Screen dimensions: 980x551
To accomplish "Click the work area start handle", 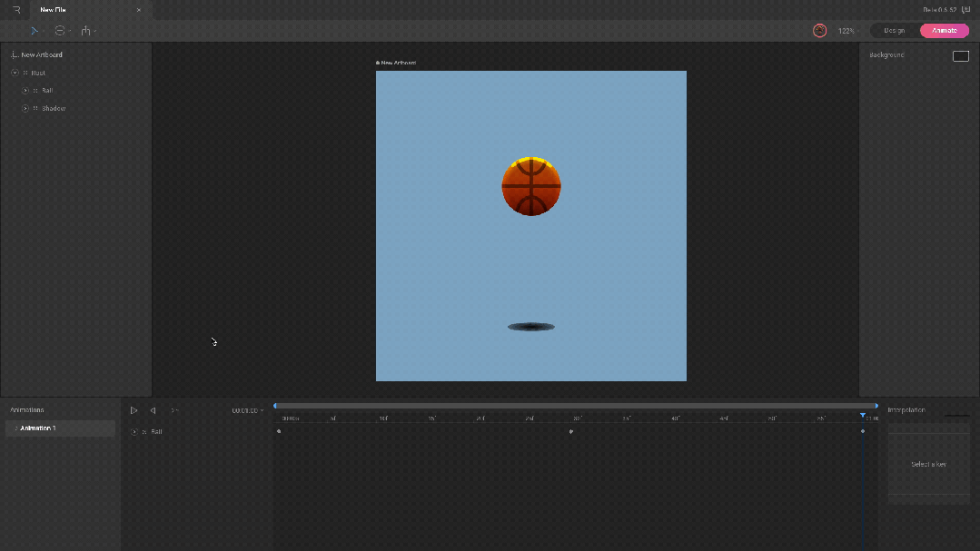I will [x=275, y=406].
